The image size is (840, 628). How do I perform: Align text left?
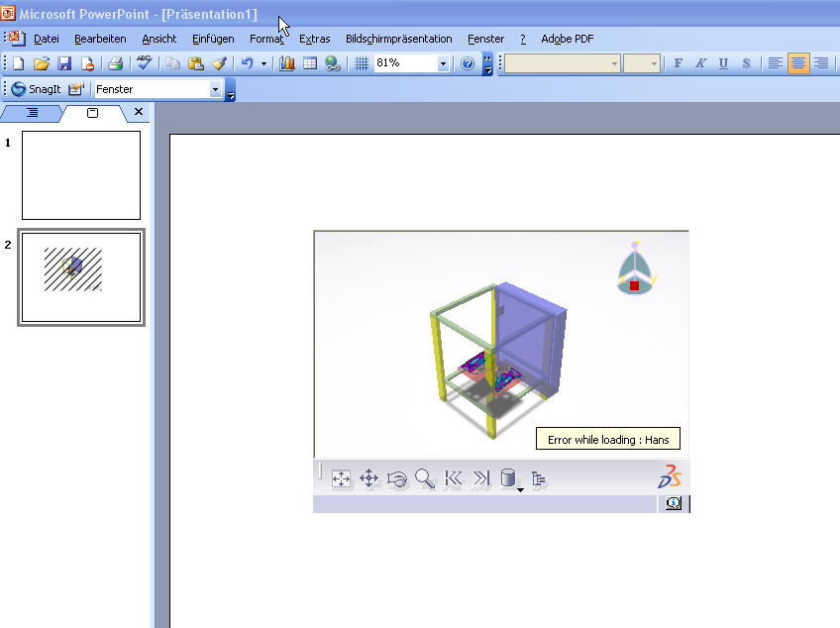(776, 63)
